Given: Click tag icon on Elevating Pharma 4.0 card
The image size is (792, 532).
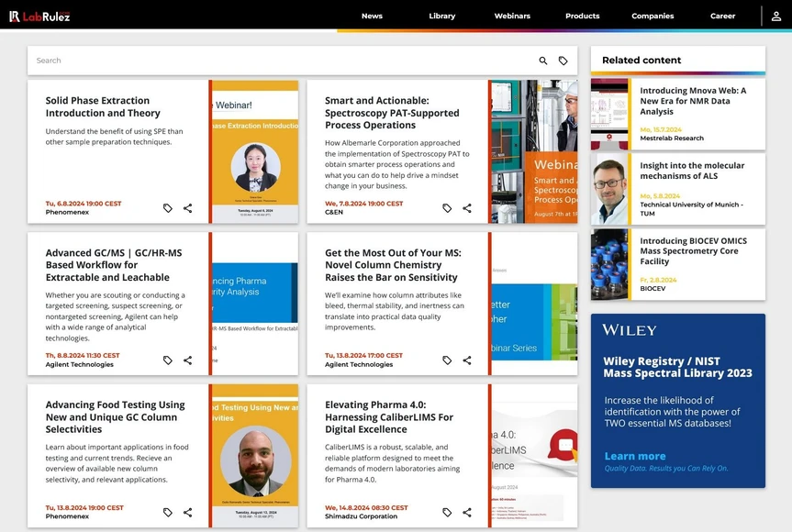Looking at the screenshot, I should pyautogui.click(x=447, y=513).
